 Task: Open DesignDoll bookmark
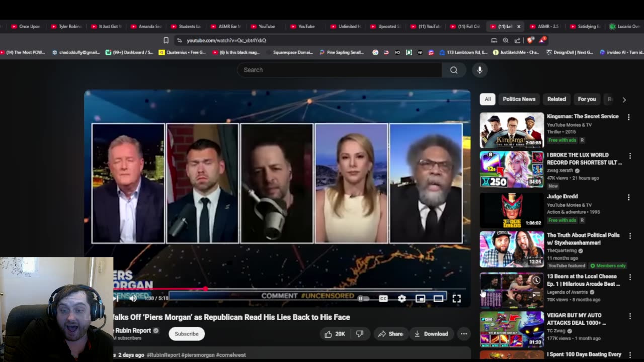[570, 52]
